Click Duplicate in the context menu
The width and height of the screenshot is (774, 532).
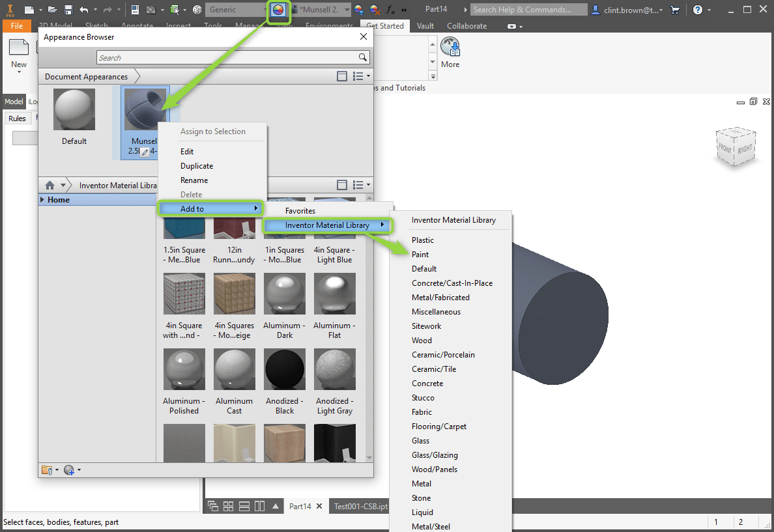(197, 165)
